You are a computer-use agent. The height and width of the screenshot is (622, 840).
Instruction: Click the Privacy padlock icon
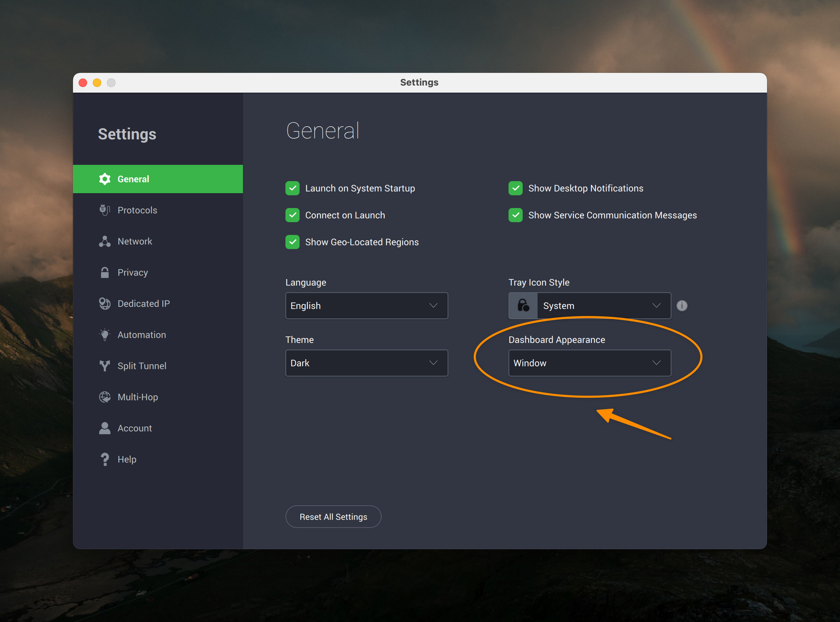tap(105, 272)
